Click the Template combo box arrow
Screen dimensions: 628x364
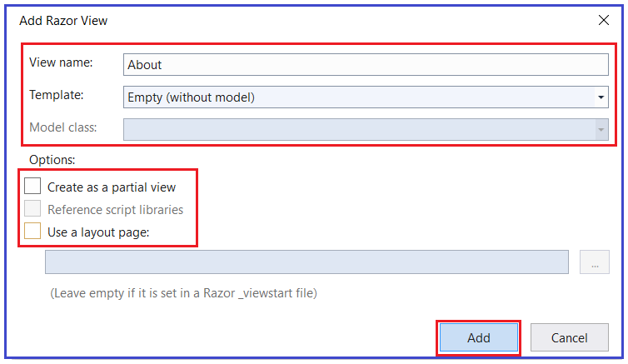point(601,97)
